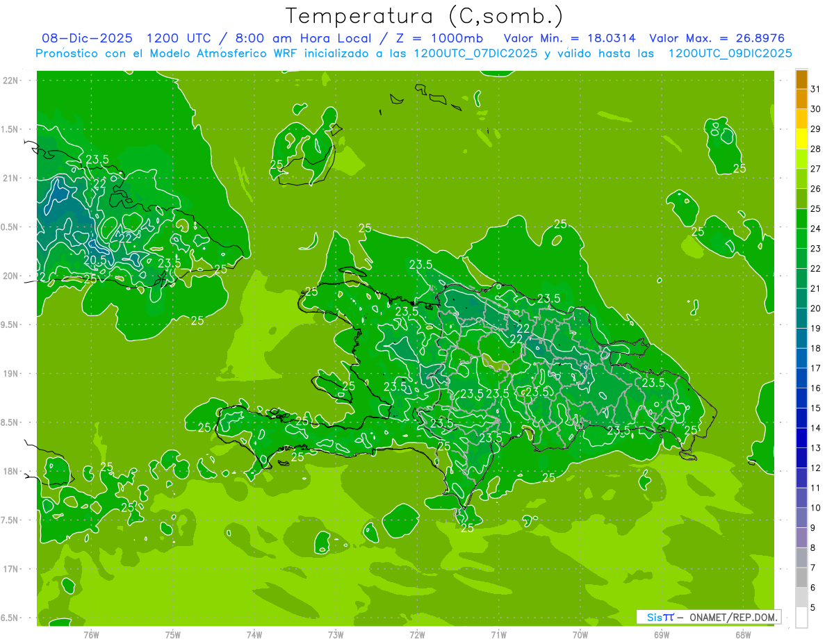Click the "70W" longitude axis label
Viewport: 834px width, 644px height.
pyautogui.click(x=580, y=634)
